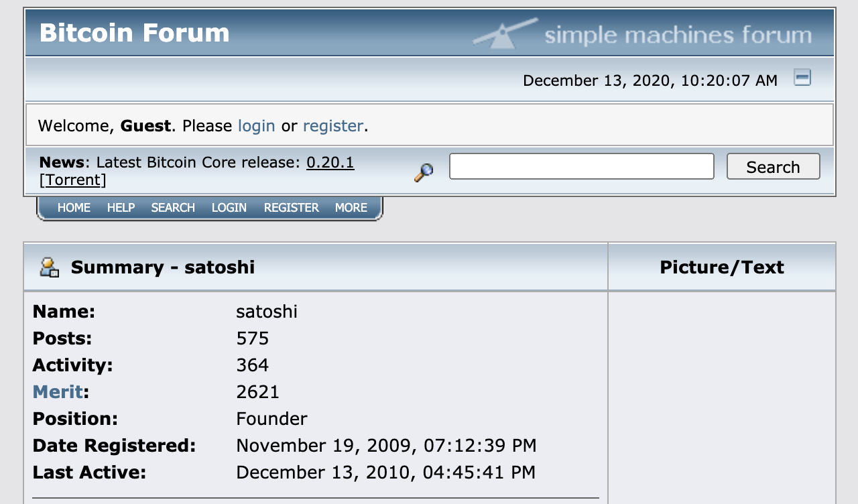Image resolution: width=858 pixels, height=504 pixels.
Task: Click inside the search input box
Action: [x=580, y=166]
